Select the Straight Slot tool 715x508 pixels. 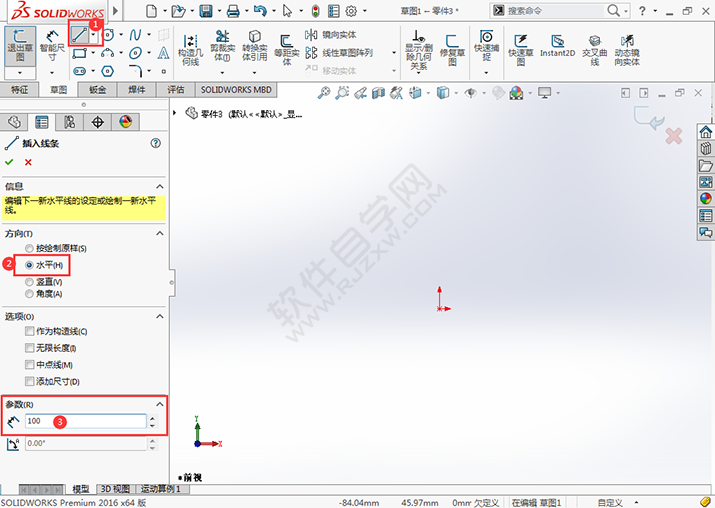click(x=79, y=71)
